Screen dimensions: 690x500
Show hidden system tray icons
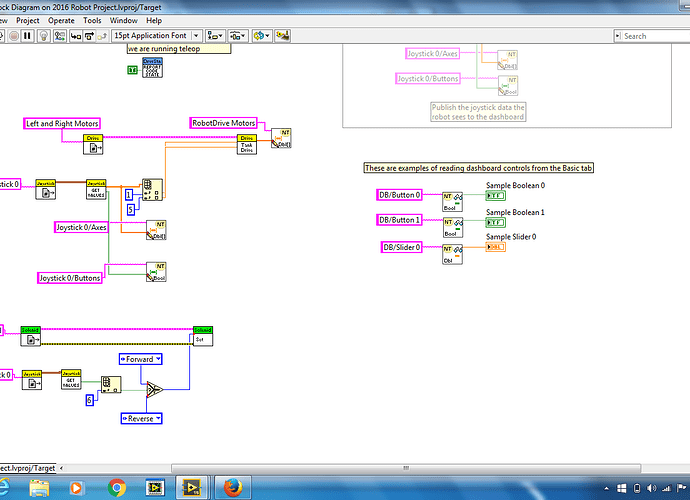(x=606, y=488)
